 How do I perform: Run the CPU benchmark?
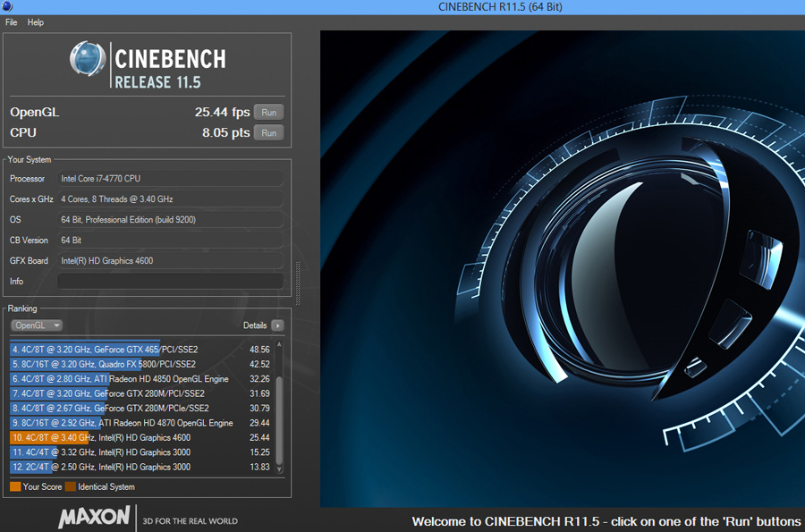click(x=268, y=133)
